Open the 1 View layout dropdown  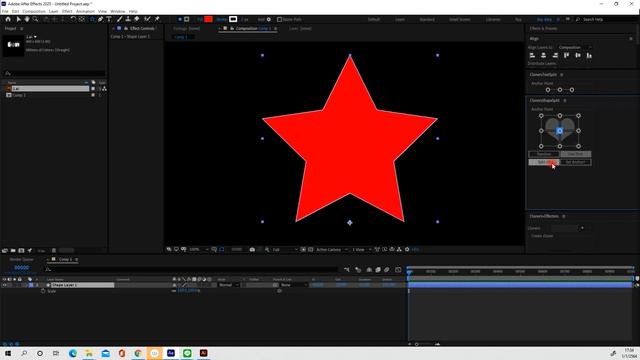pos(362,249)
